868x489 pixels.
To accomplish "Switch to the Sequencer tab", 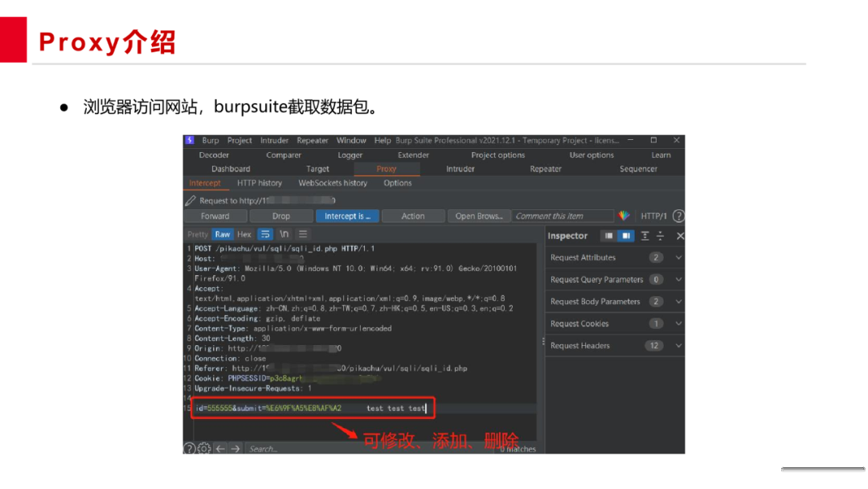I will [638, 169].
